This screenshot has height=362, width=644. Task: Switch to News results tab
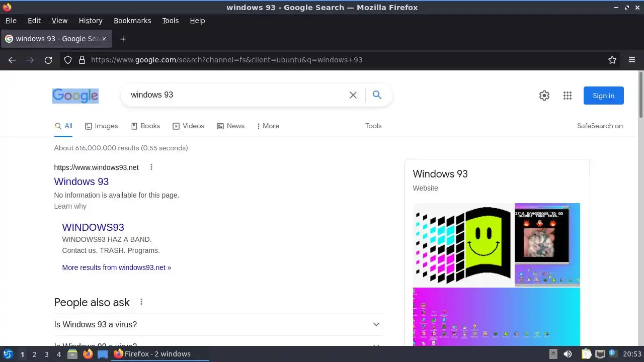(x=230, y=126)
